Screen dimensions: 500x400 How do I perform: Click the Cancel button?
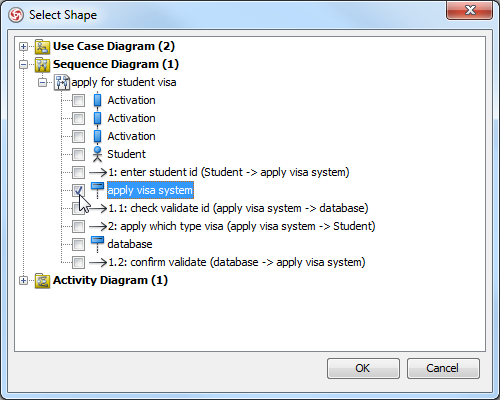point(443,368)
